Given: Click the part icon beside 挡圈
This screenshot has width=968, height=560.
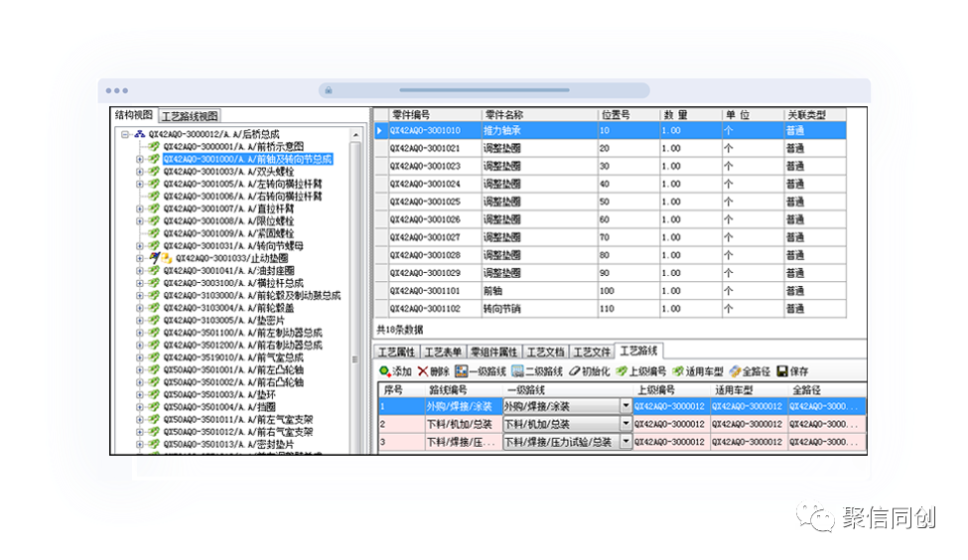Looking at the screenshot, I should click(x=154, y=407).
